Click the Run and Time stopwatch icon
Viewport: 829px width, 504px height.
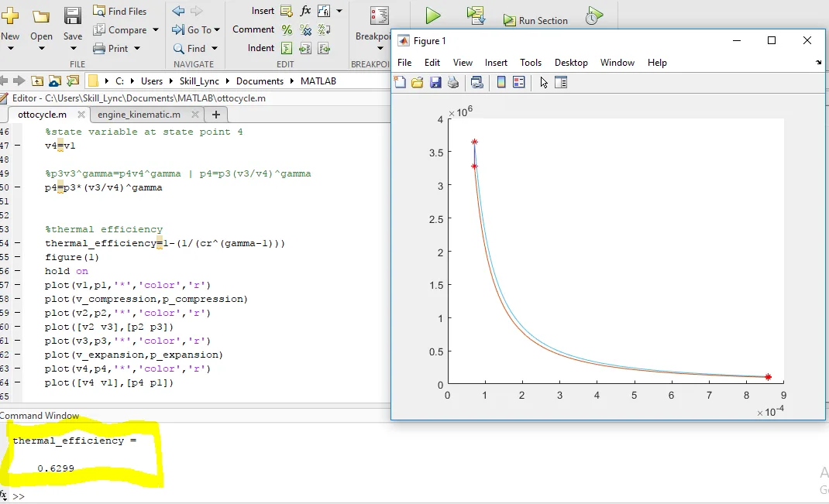(593, 15)
